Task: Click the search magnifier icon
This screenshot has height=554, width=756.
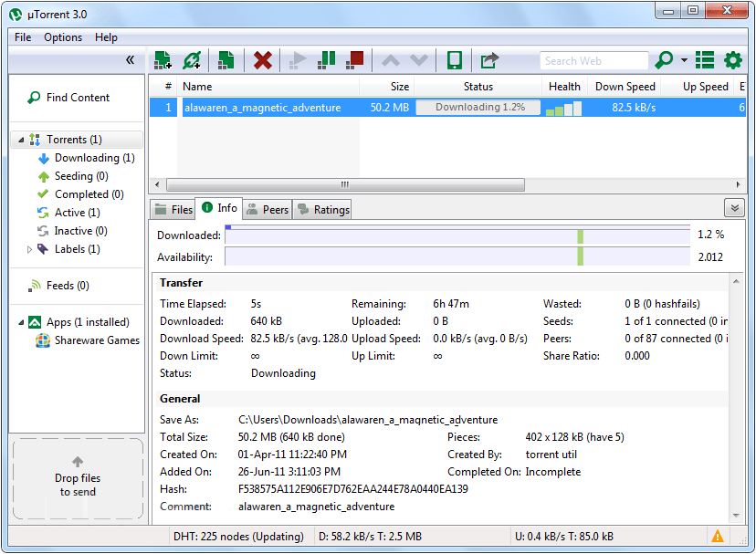Action: coord(664,60)
